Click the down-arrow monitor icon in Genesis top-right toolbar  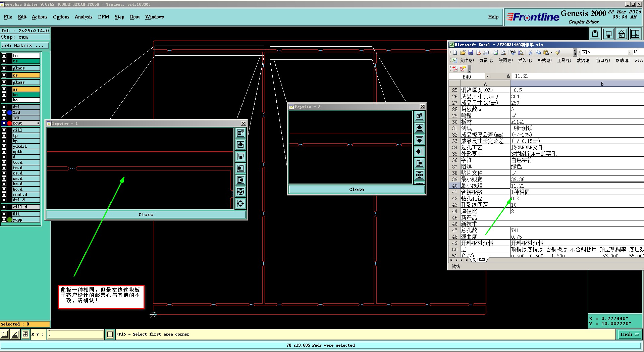(x=608, y=34)
